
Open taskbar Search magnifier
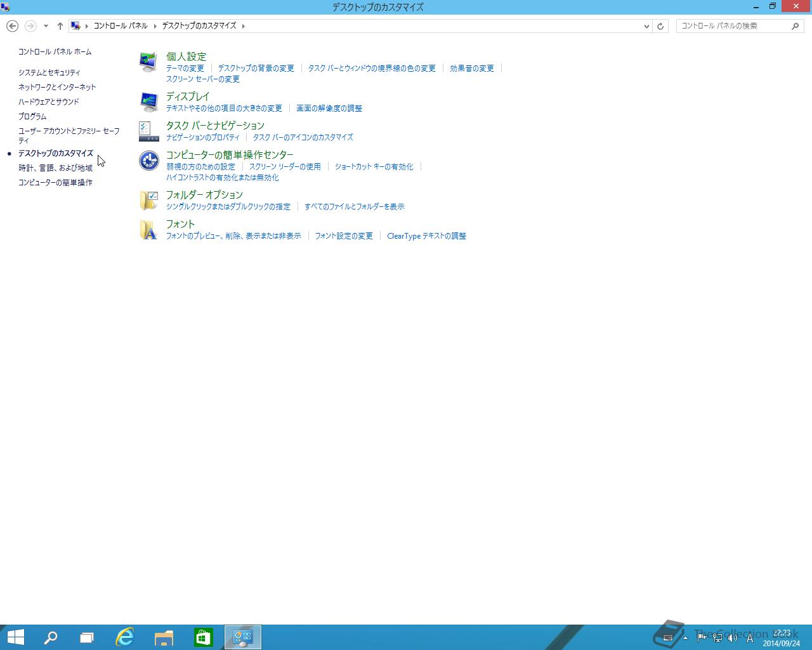(51, 637)
